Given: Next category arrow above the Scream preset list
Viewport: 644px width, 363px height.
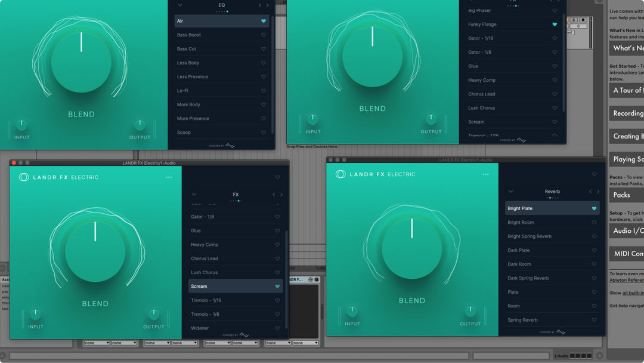Looking at the screenshot, I should [x=281, y=195].
